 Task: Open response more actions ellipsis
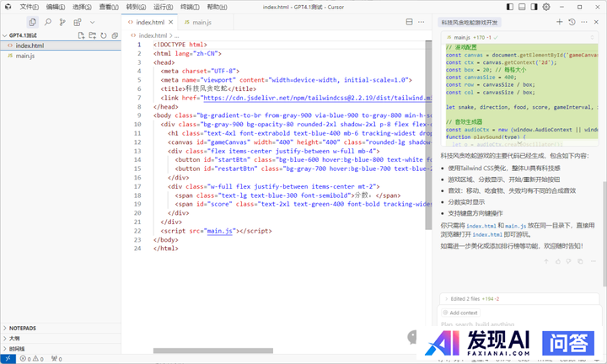pyautogui.click(x=593, y=261)
